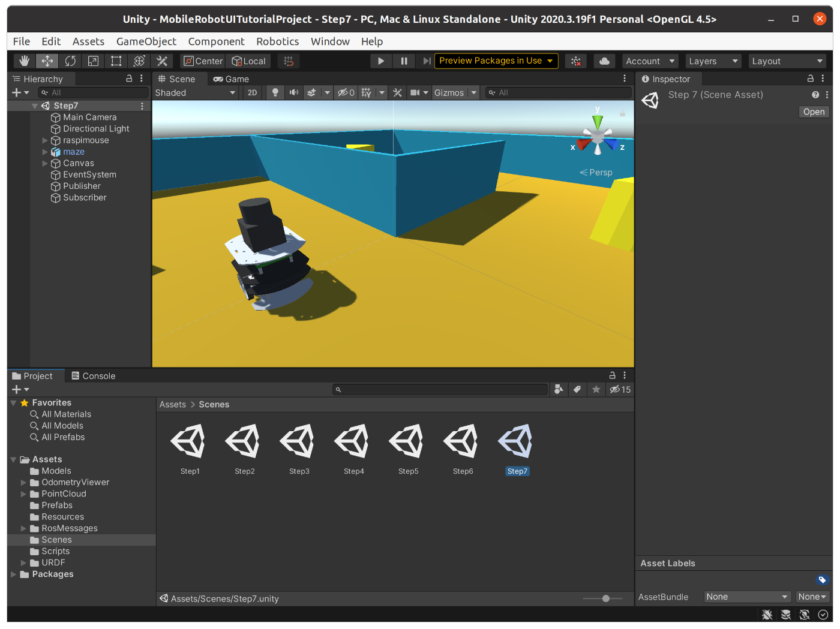Expand the Canvas object

(45, 163)
